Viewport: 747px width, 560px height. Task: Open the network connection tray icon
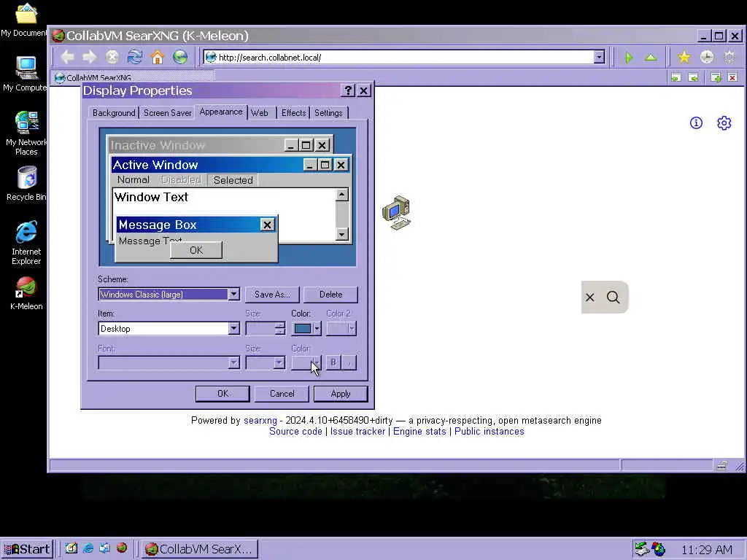click(642, 549)
